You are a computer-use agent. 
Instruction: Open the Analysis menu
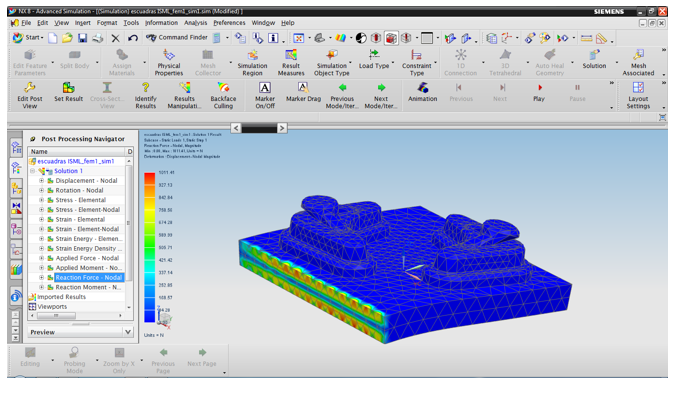click(195, 23)
